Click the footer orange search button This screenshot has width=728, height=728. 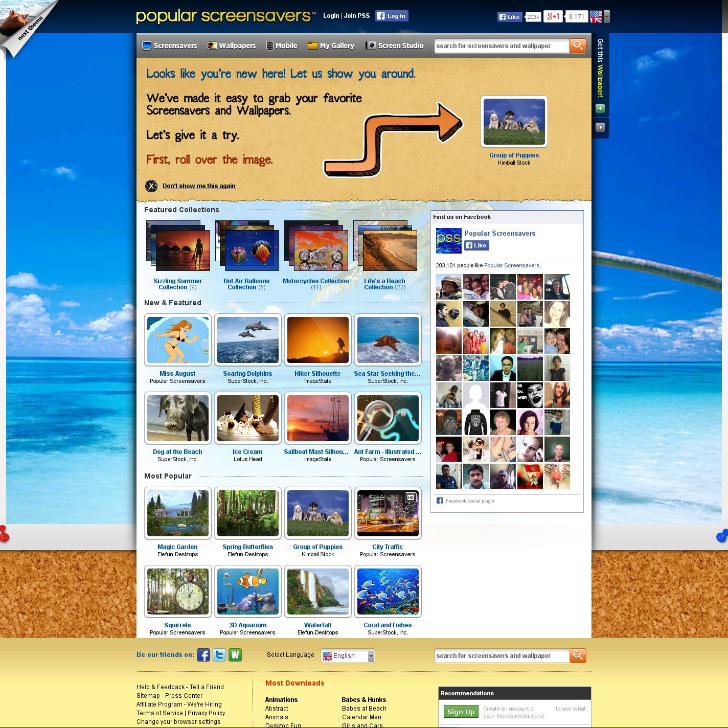click(x=578, y=655)
